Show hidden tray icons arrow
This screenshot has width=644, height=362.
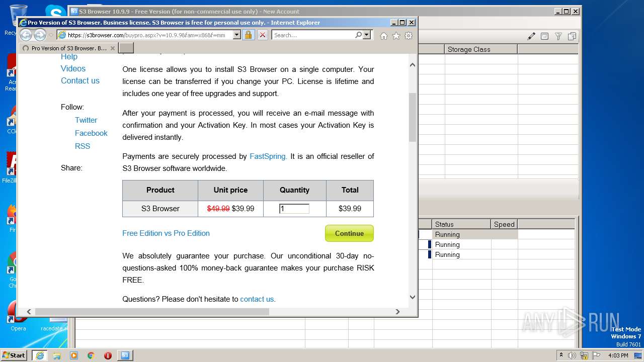click(x=561, y=355)
